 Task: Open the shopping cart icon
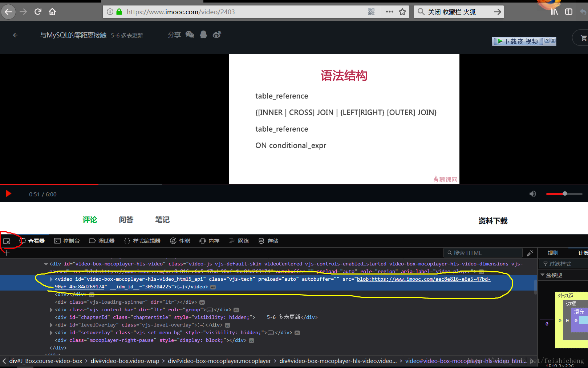(584, 37)
